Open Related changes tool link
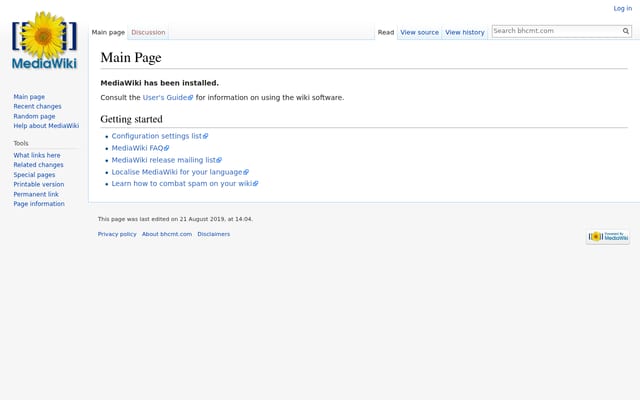The height and width of the screenshot is (400, 640). 38,165
